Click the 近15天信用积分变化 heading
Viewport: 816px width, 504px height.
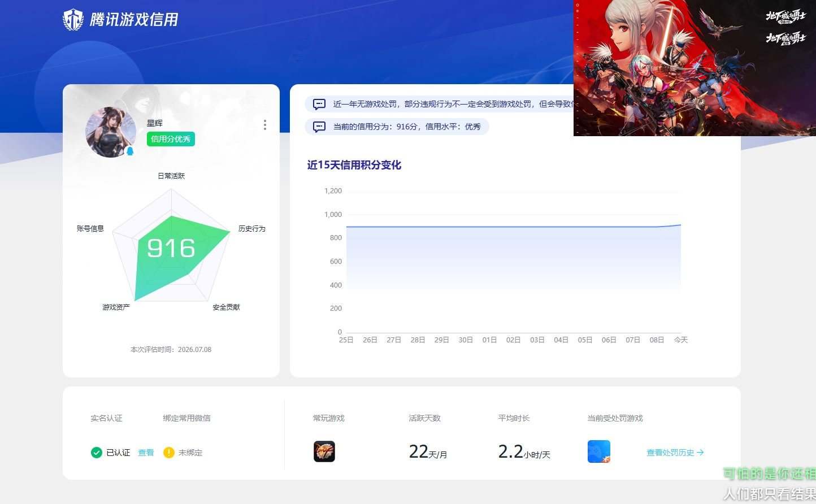click(x=354, y=165)
